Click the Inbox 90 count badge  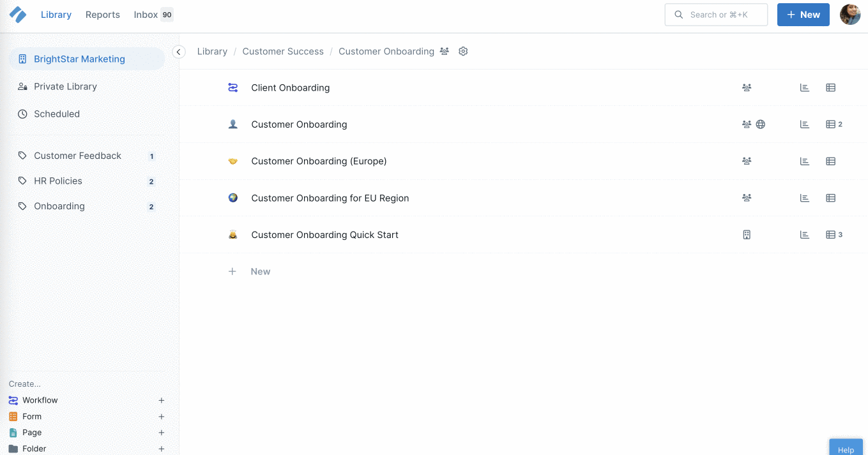tap(167, 15)
